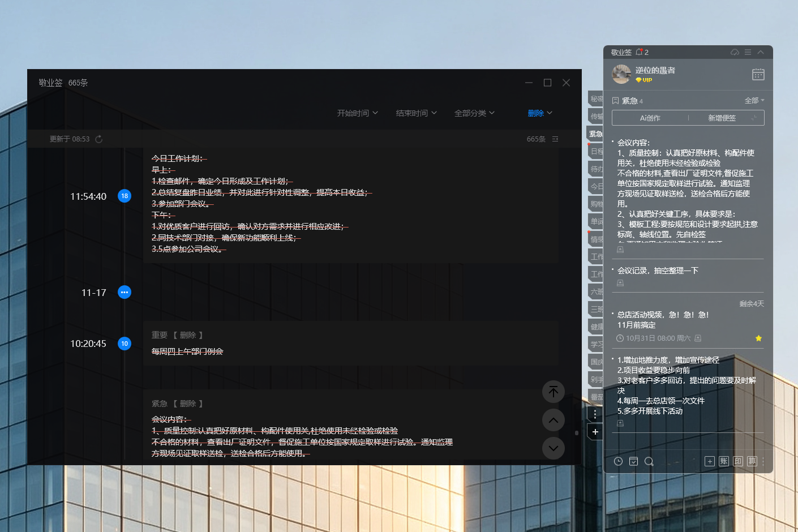Switch to the 待办 category tab

595,169
